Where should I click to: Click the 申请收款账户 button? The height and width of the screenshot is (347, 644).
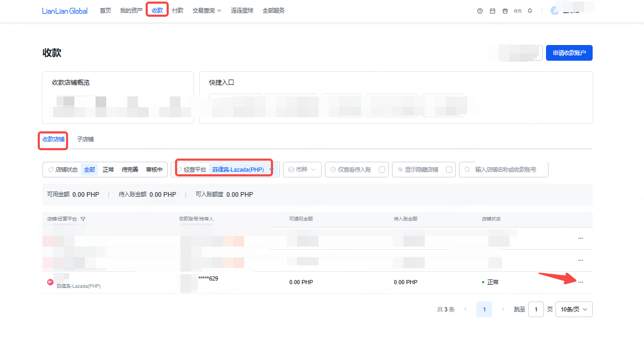[569, 53]
